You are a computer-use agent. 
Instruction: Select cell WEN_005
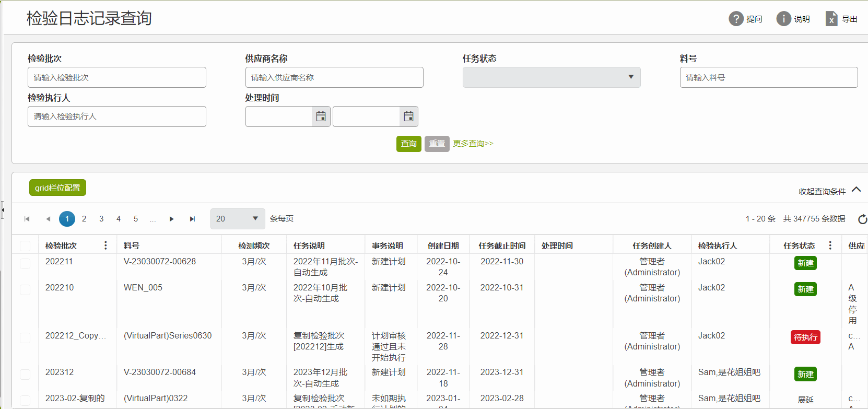[x=143, y=287]
